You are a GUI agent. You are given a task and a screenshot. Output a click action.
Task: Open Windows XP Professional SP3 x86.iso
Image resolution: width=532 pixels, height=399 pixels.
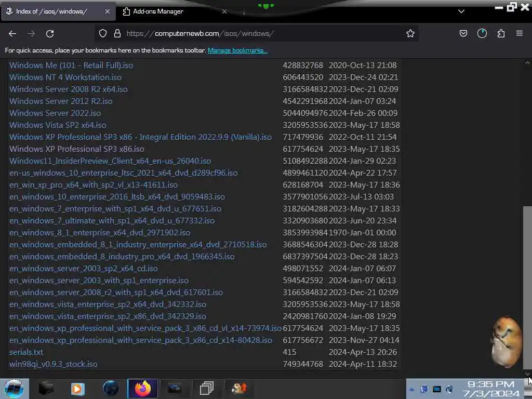pos(77,149)
